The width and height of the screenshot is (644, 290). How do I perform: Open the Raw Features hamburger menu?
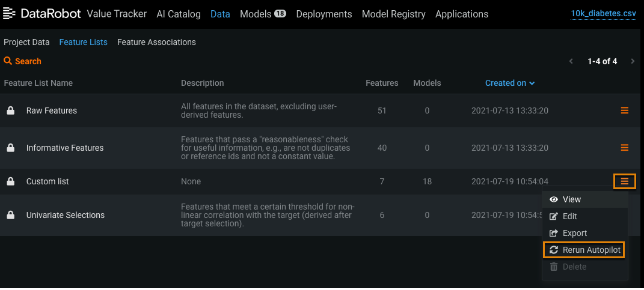point(624,110)
